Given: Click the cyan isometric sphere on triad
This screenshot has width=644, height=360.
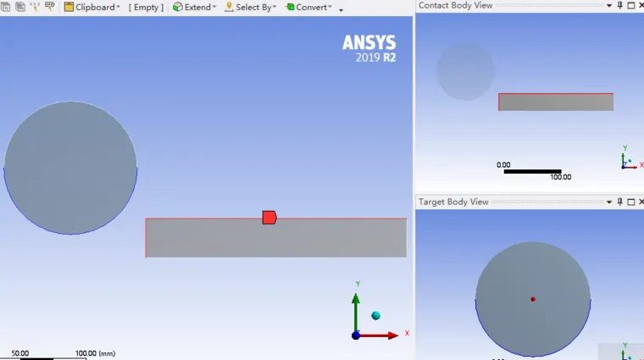Looking at the screenshot, I should (375, 316).
